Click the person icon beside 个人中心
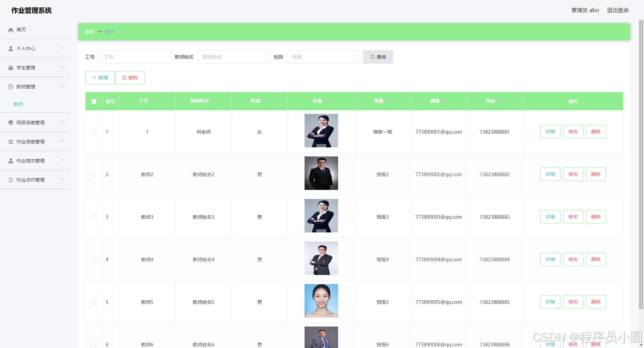This screenshot has width=644, height=348. point(11,49)
